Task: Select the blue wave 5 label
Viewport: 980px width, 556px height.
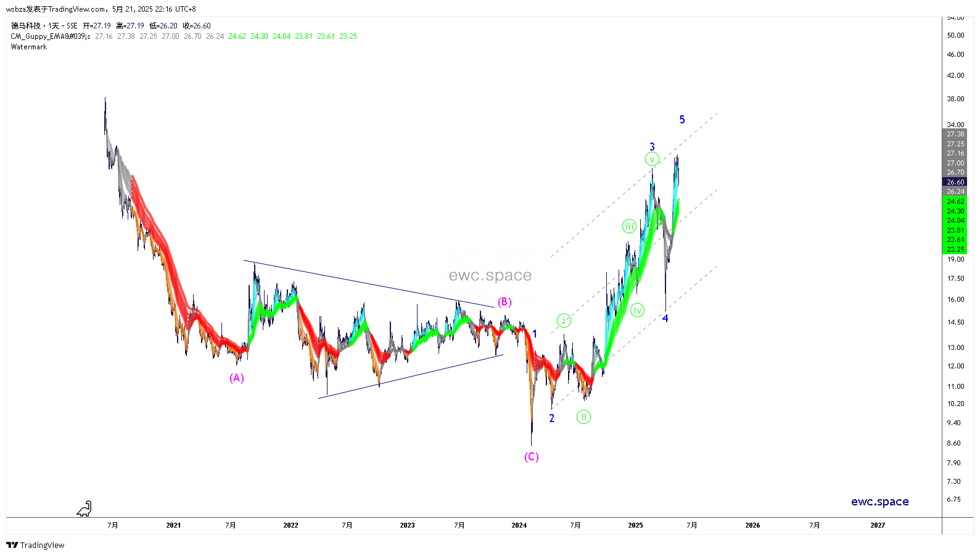Action: coord(682,120)
